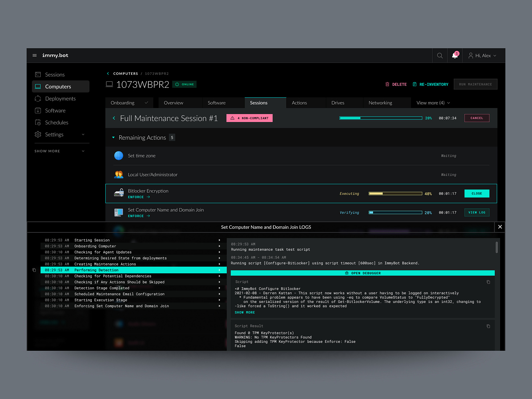This screenshot has width=532, height=399.
Task: Click the RE-INVENTORY document icon
Action: click(414, 84)
